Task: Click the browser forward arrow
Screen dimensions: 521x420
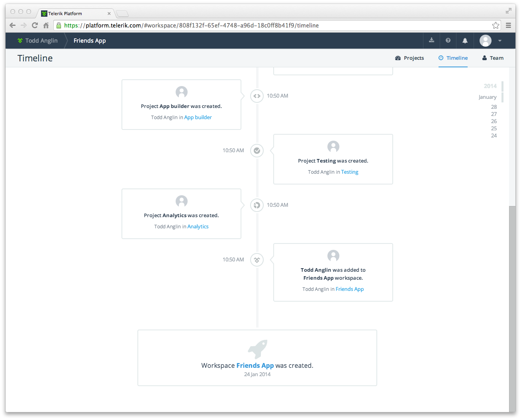Action: coord(24,26)
